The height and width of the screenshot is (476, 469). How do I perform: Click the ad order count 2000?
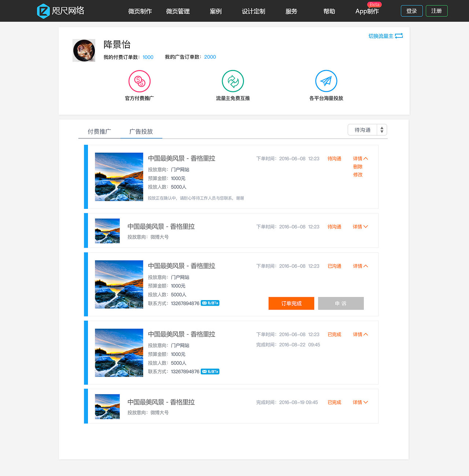[x=210, y=57]
